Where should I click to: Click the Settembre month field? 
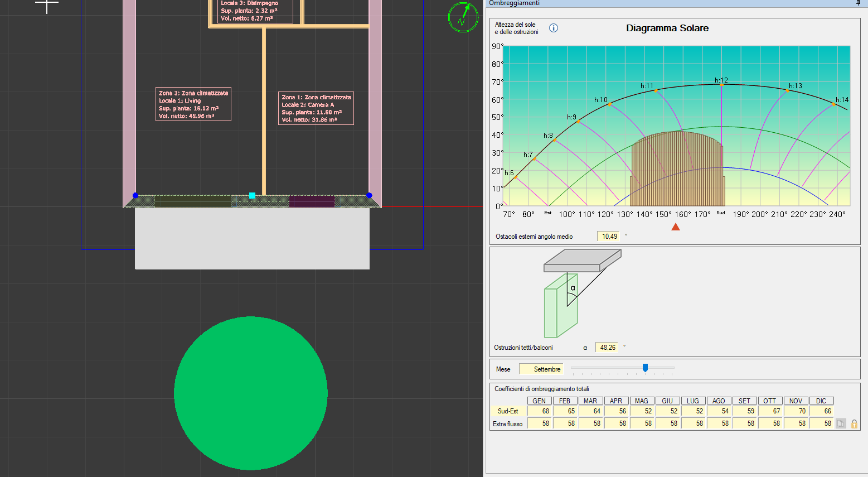coord(541,369)
